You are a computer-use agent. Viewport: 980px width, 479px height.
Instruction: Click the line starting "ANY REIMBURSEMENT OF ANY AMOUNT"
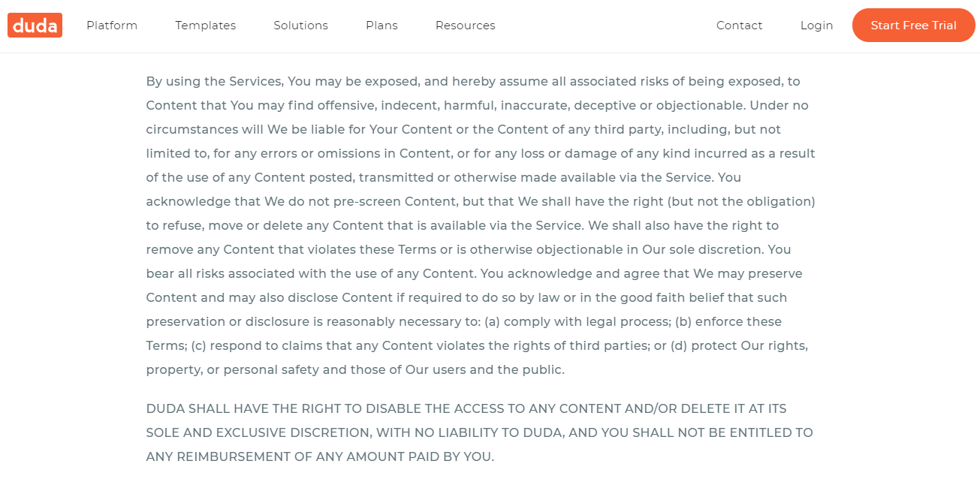pyautogui.click(x=320, y=456)
